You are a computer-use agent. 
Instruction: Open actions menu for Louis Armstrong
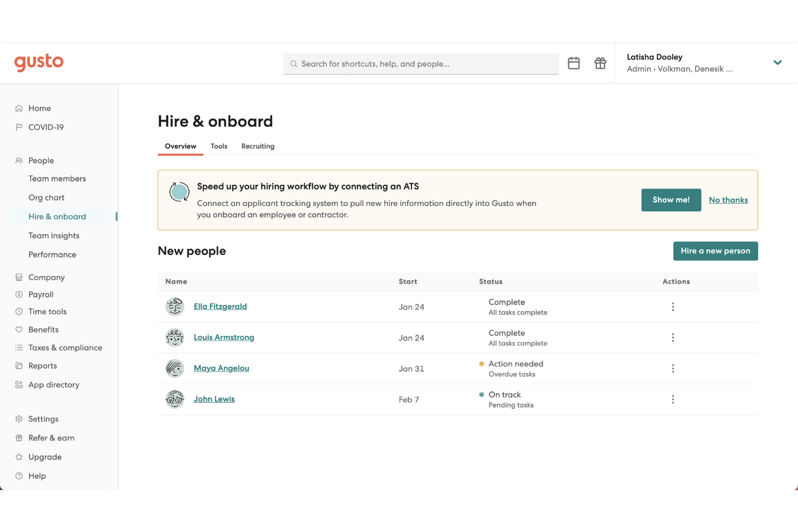coord(673,337)
